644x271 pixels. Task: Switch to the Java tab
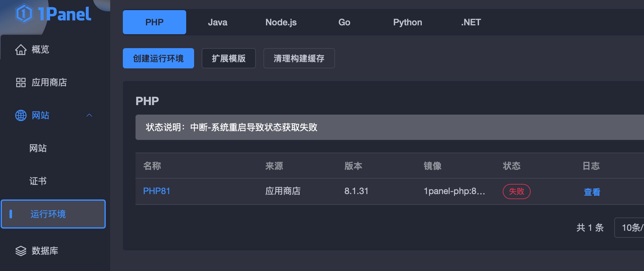pos(218,22)
